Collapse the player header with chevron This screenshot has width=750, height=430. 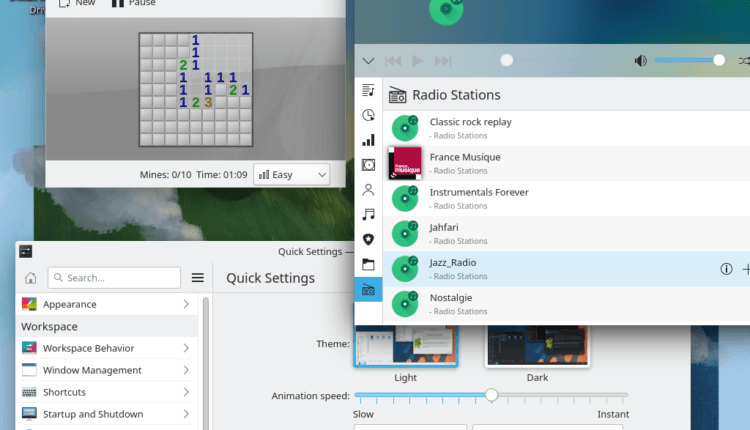click(x=368, y=61)
